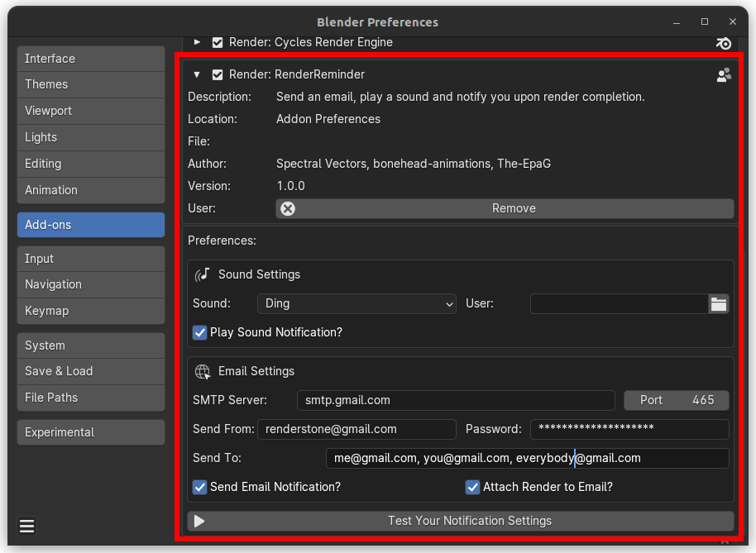756x553 pixels.
Task: Open the Keymap tab
Action: pos(91,311)
